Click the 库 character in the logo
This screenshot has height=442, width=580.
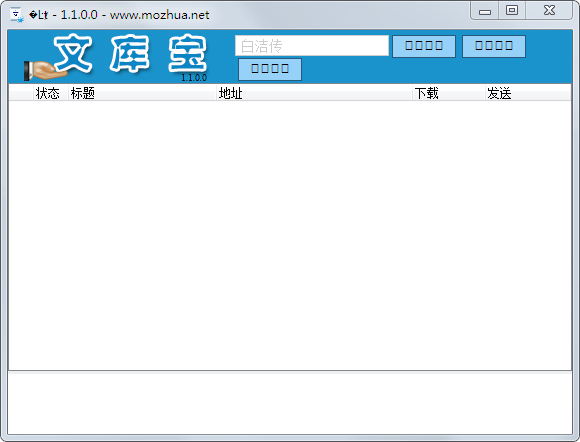point(130,53)
